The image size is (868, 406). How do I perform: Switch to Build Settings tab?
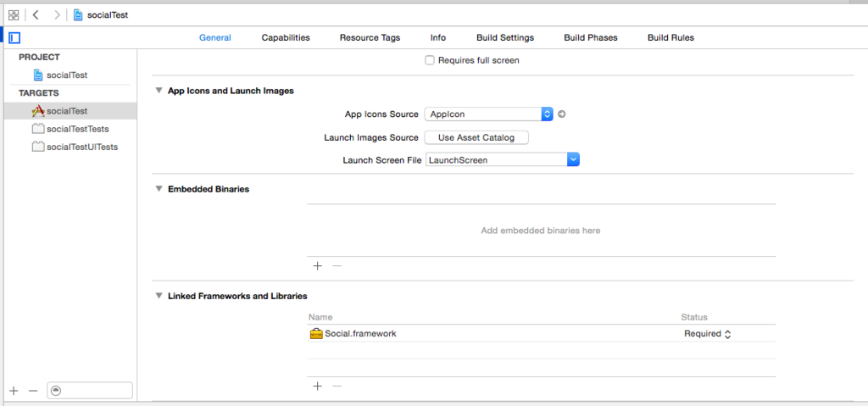505,37
